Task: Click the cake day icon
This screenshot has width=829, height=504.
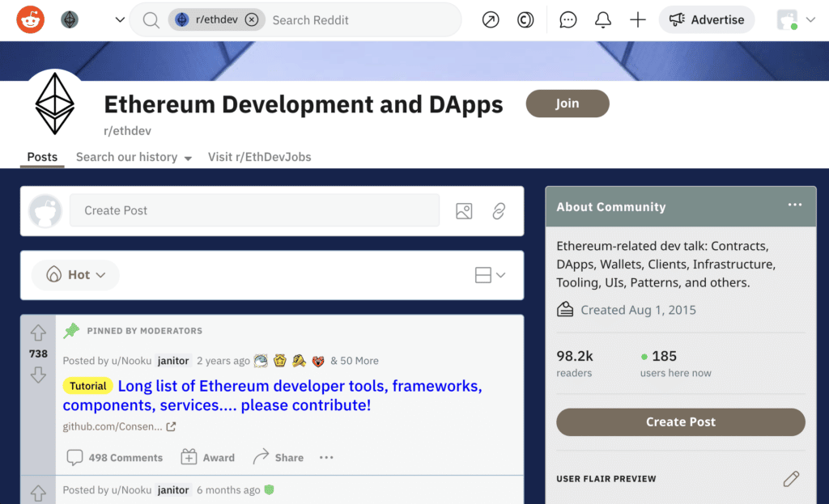Action: pos(565,310)
